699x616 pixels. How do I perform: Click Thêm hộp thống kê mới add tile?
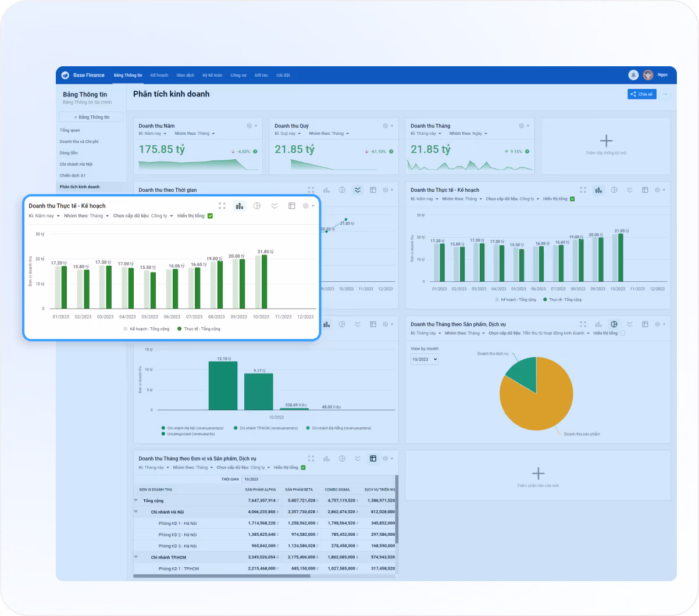[606, 146]
